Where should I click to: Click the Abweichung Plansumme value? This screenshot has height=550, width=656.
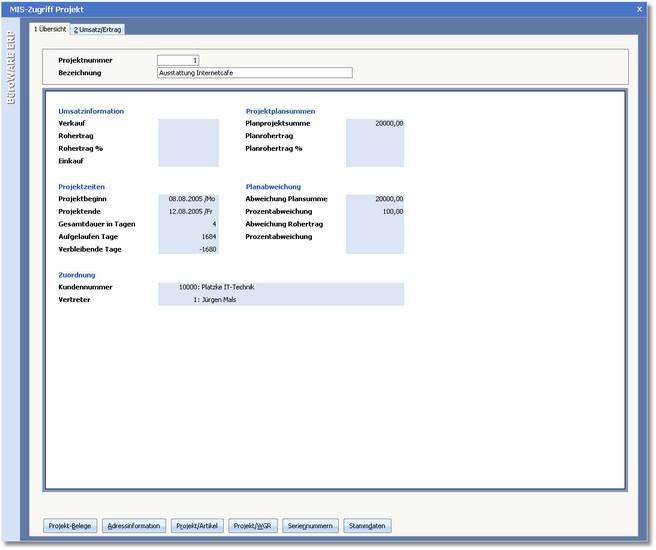pyautogui.click(x=375, y=199)
